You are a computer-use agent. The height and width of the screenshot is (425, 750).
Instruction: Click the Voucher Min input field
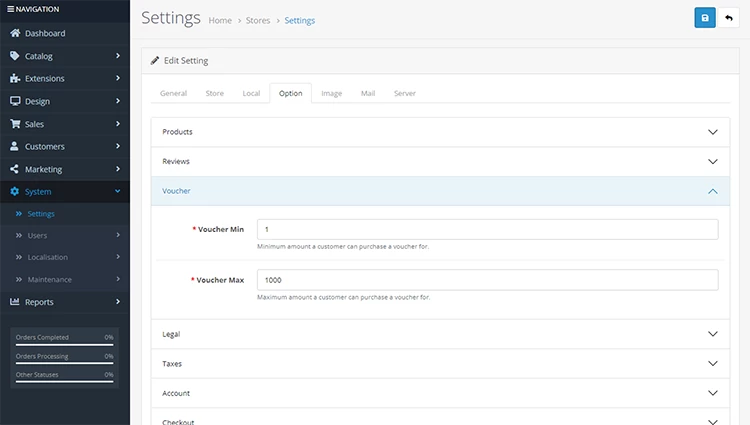tap(487, 229)
